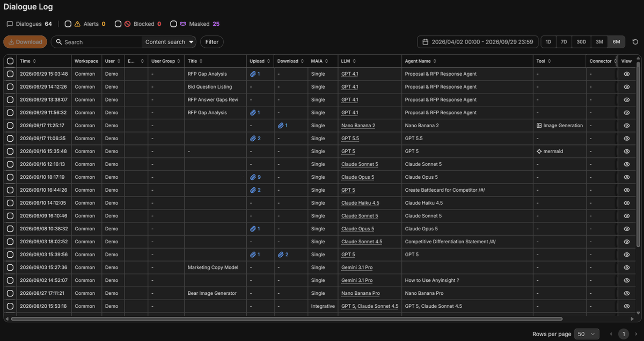
Task: Select the 3M time range
Action: tap(599, 42)
